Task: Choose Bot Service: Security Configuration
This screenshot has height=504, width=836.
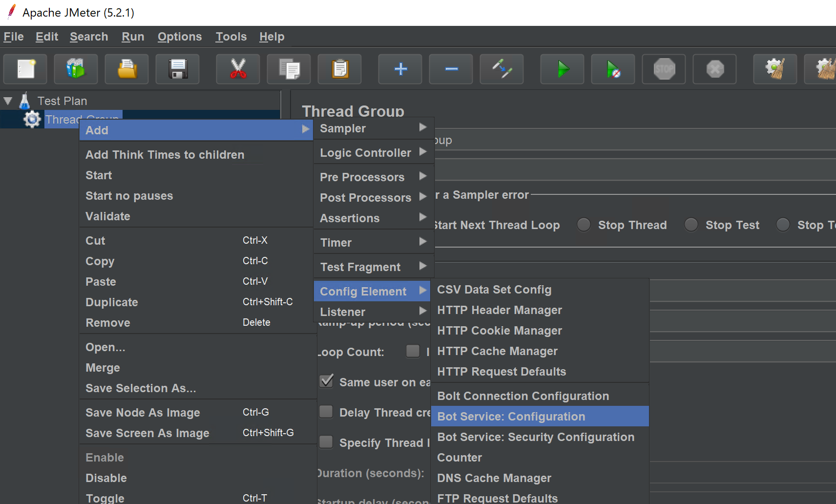Action: tap(540, 437)
